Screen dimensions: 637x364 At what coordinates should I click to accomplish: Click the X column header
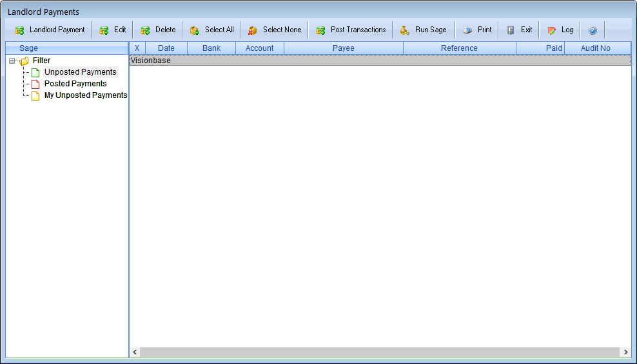click(137, 48)
